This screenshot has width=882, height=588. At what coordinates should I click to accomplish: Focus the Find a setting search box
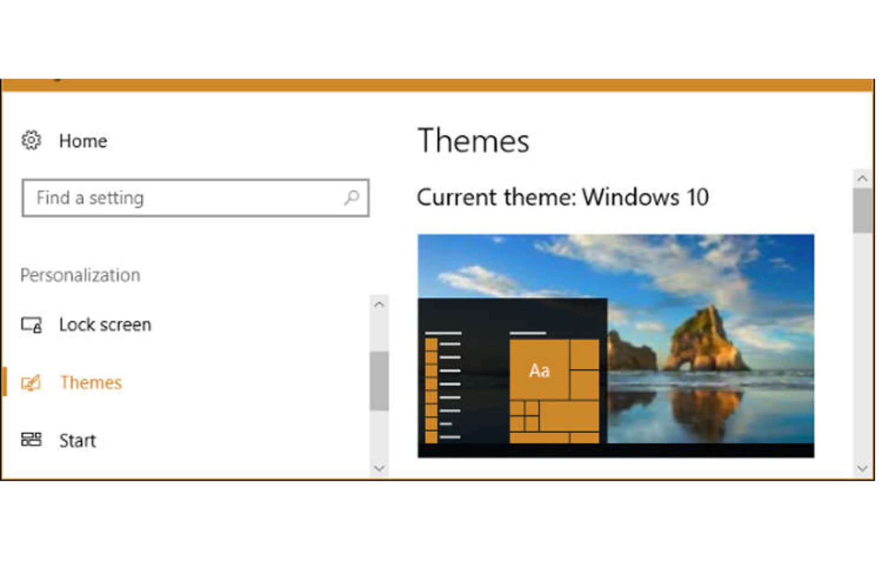pos(184,198)
